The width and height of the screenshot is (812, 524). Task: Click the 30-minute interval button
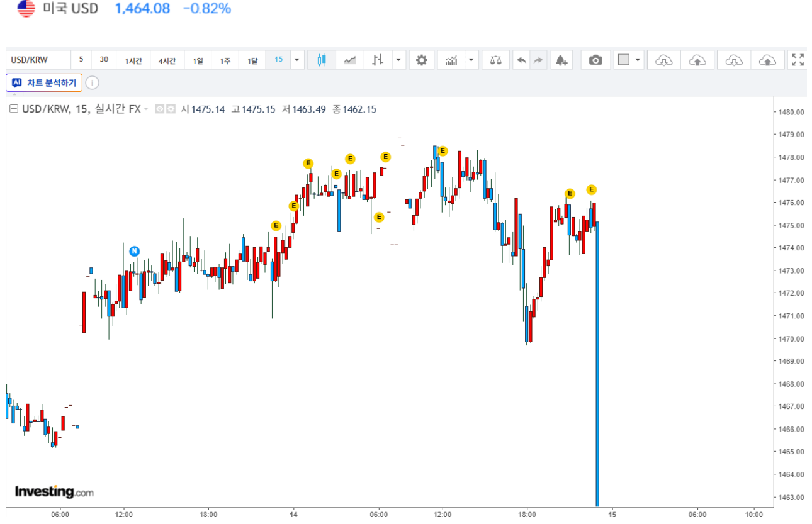tap(104, 60)
